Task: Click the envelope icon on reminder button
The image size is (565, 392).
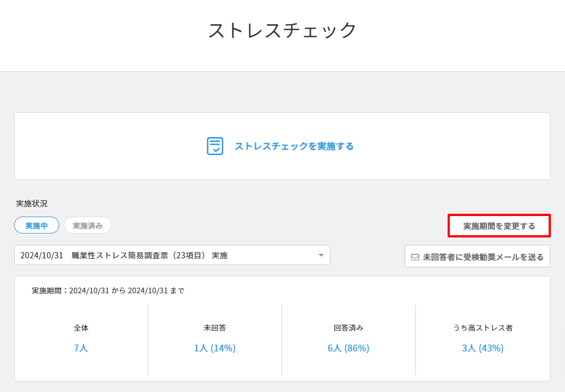Action: click(x=415, y=257)
